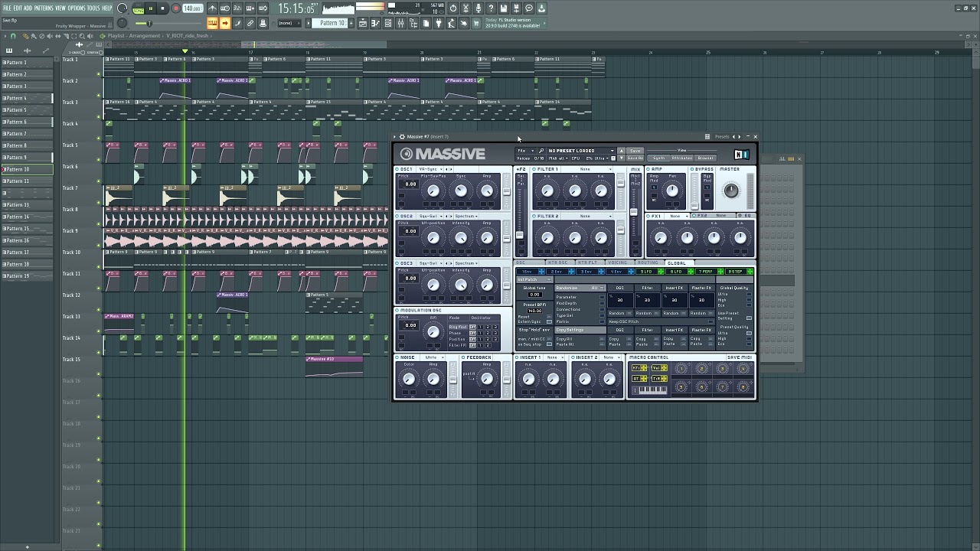Toggle OSC1 on/off in Massive
Image resolution: width=980 pixels, height=551 pixels.
click(397, 169)
